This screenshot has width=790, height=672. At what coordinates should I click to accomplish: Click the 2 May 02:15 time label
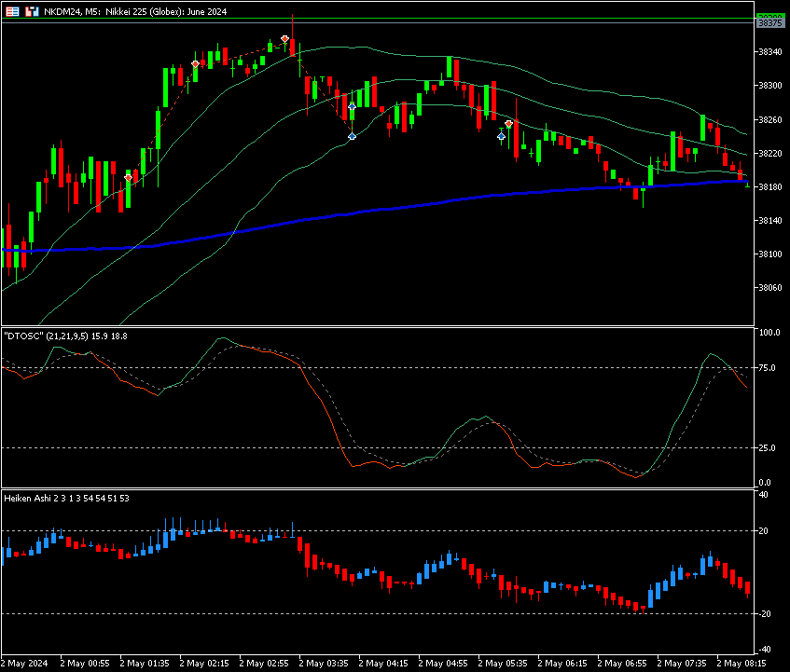(204, 663)
